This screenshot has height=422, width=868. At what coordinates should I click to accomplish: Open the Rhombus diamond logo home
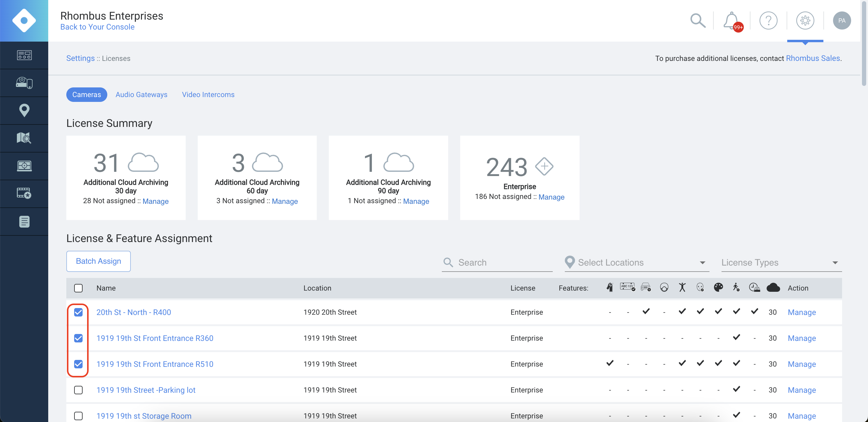[x=24, y=20]
